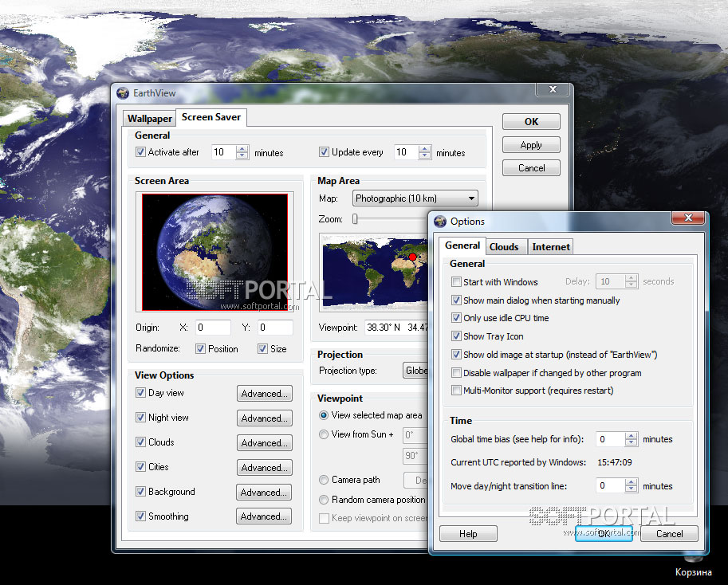Enable Start with Windows checkbox
The width and height of the screenshot is (728, 585).
(x=456, y=281)
